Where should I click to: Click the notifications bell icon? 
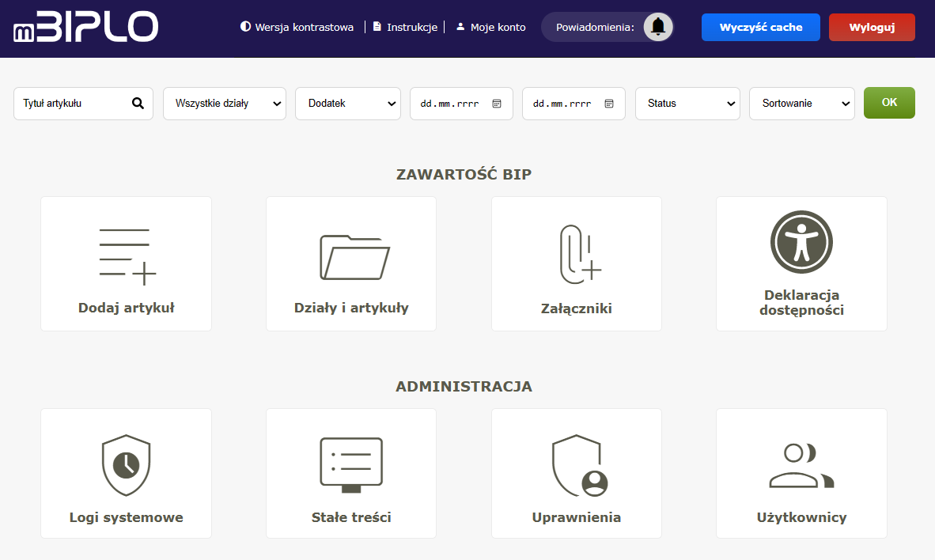(x=658, y=27)
